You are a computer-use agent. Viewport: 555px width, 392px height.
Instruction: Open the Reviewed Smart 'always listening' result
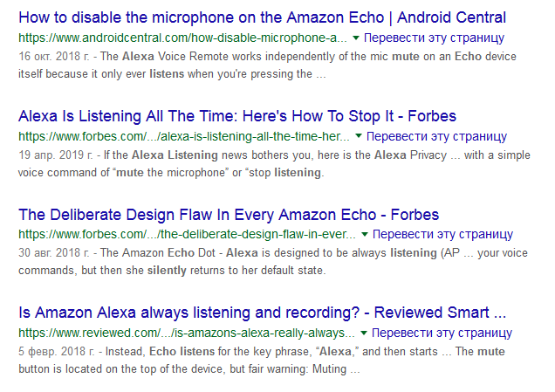click(x=262, y=313)
